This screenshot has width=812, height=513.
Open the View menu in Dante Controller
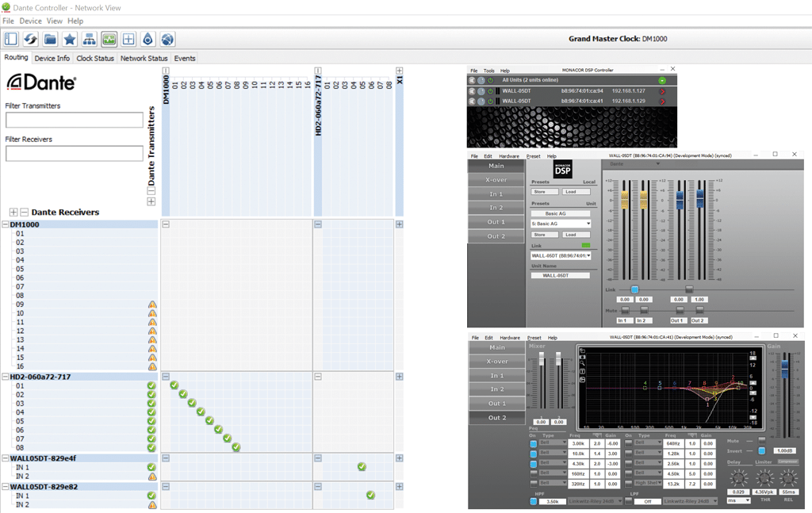click(x=55, y=21)
